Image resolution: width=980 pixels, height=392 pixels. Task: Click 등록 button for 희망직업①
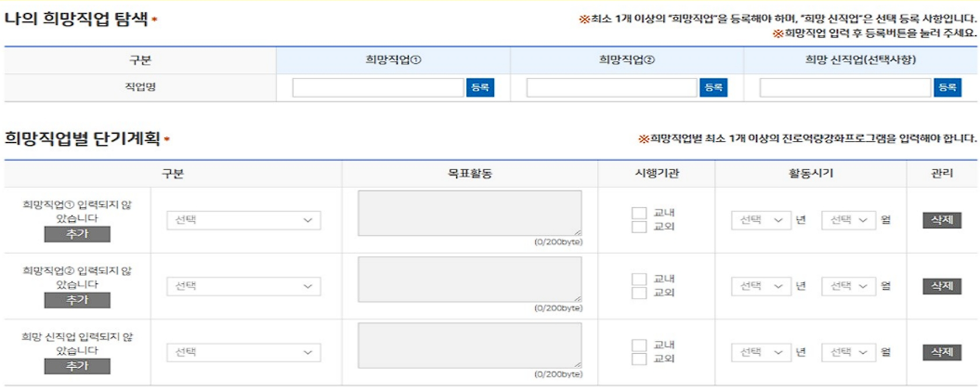(480, 87)
